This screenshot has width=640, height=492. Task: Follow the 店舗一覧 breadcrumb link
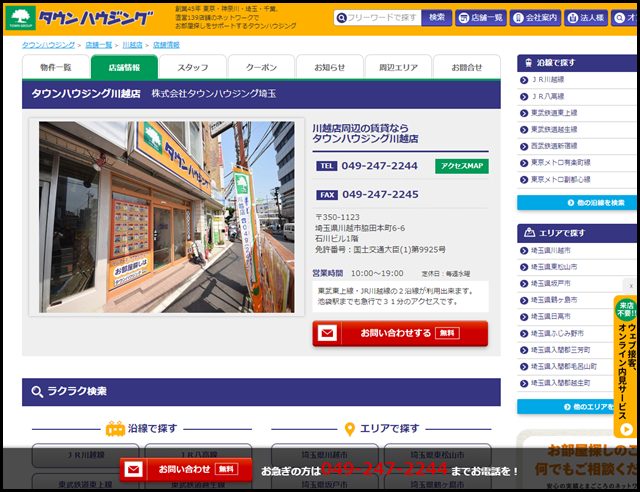(98, 45)
